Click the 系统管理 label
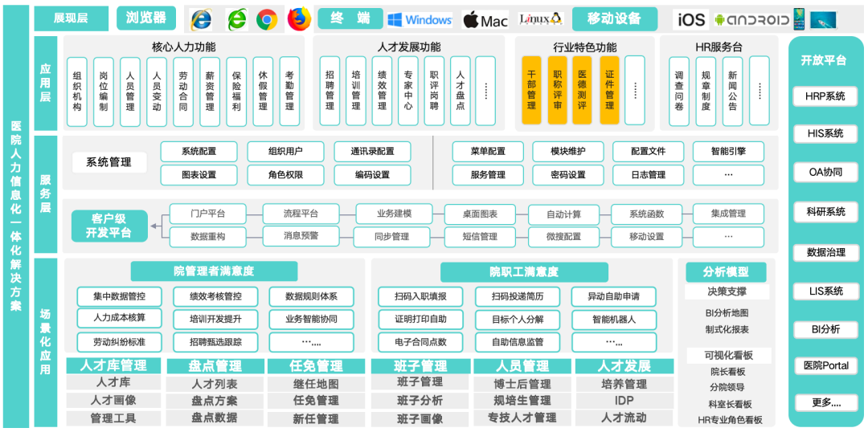The image size is (868, 432). click(109, 163)
